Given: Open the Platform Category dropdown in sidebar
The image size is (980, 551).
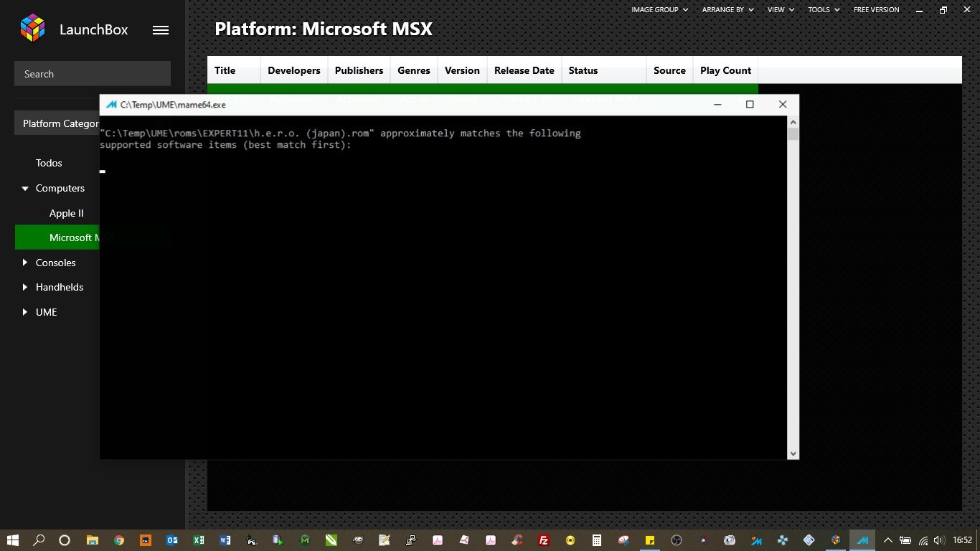Looking at the screenshot, I should coord(57,123).
